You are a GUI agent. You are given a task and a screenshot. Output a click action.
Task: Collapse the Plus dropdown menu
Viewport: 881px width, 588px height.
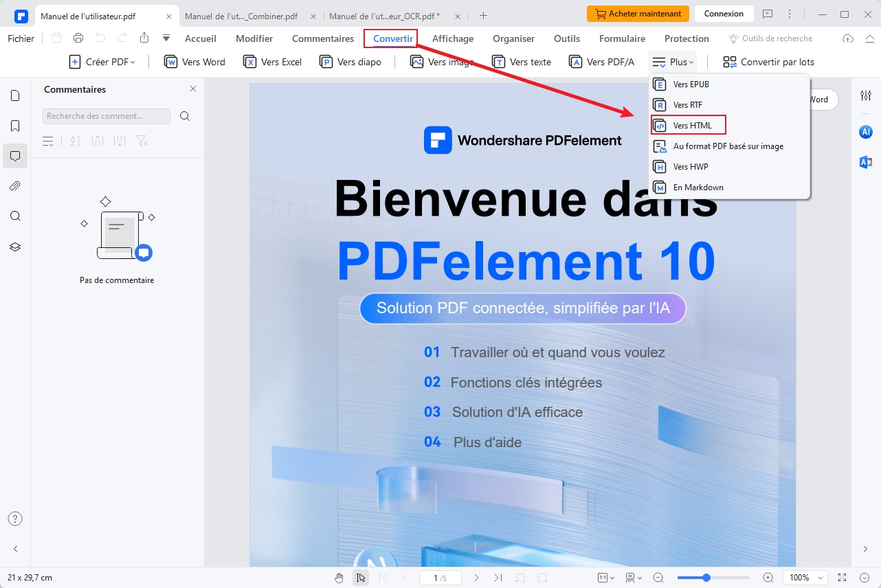coord(673,62)
